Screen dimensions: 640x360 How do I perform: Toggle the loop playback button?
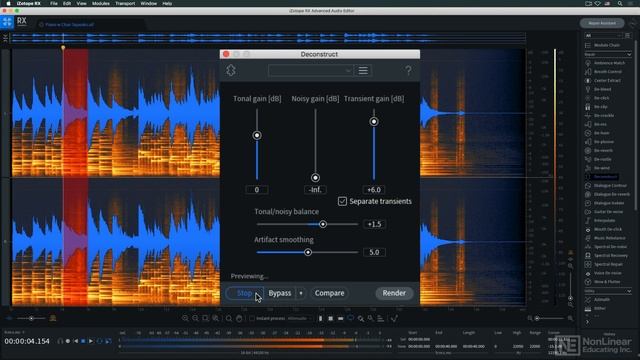coord(99,341)
